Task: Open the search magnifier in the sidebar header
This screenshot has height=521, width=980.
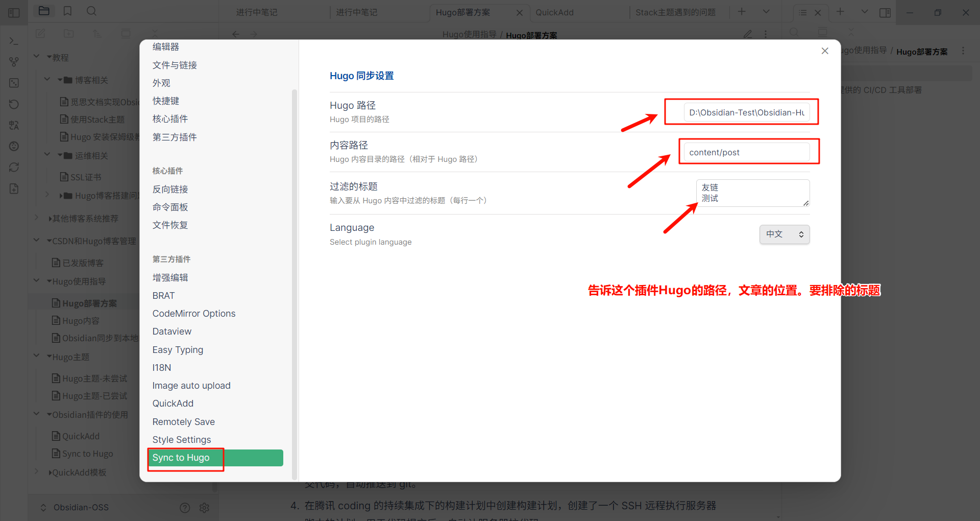Action: click(91, 11)
